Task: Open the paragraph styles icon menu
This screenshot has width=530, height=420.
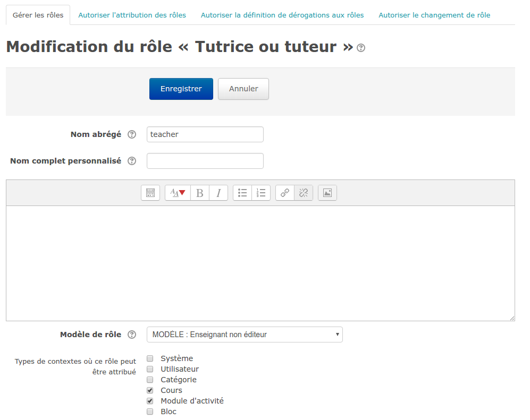Action: click(178, 193)
